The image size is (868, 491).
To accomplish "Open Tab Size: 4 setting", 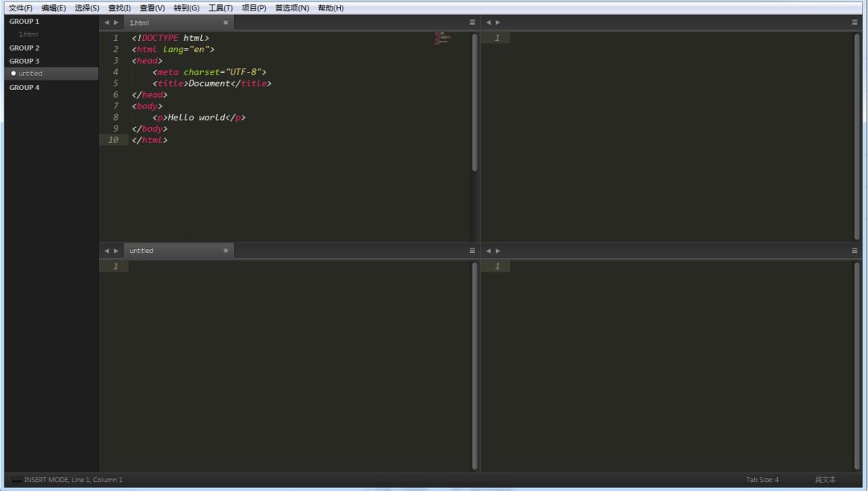I will (762, 480).
